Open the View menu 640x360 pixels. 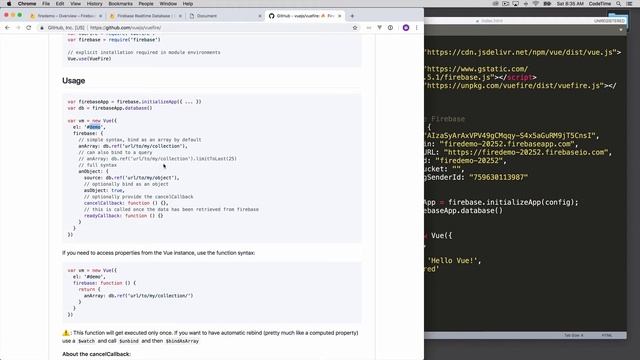click(x=76, y=4)
